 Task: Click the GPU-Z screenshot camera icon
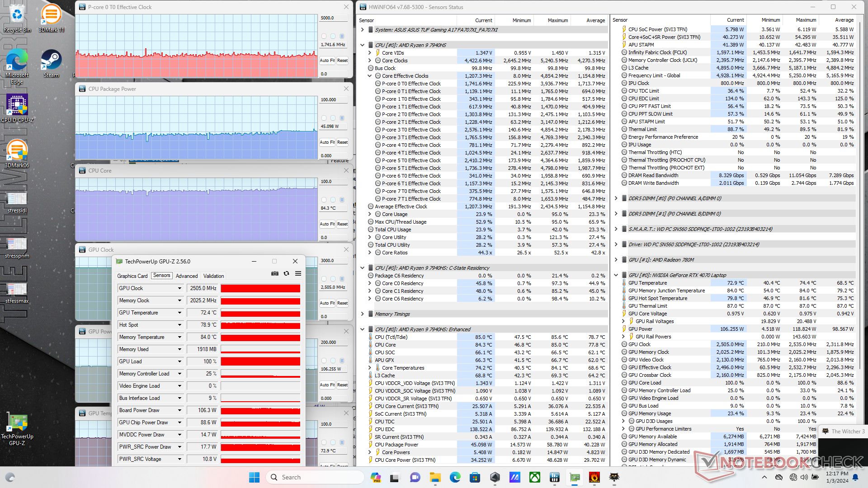pyautogui.click(x=274, y=274)
